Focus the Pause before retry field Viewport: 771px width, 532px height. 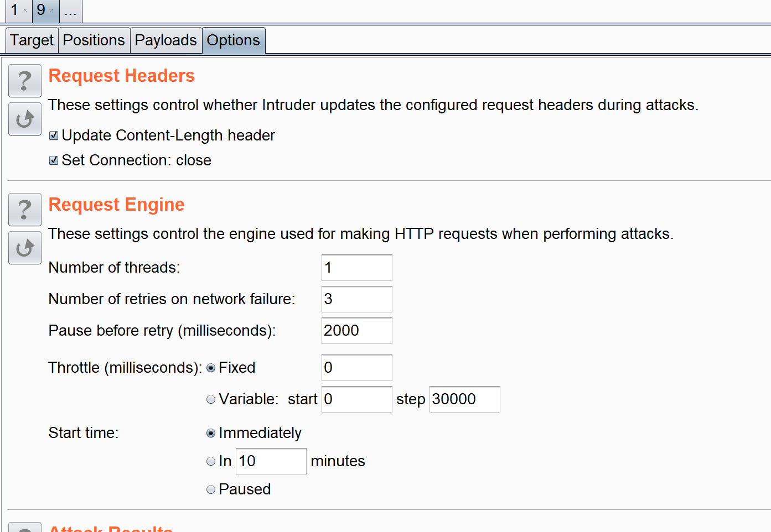[x=357, y=331]
